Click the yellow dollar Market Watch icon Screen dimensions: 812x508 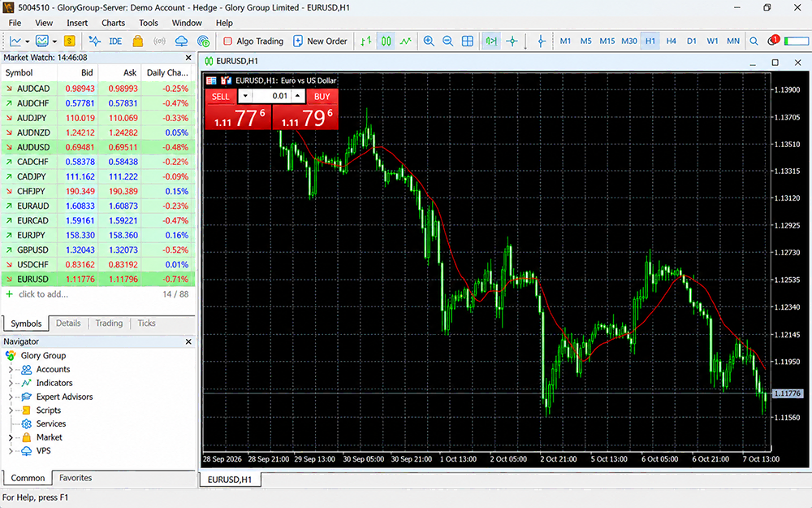click(69, 41)
